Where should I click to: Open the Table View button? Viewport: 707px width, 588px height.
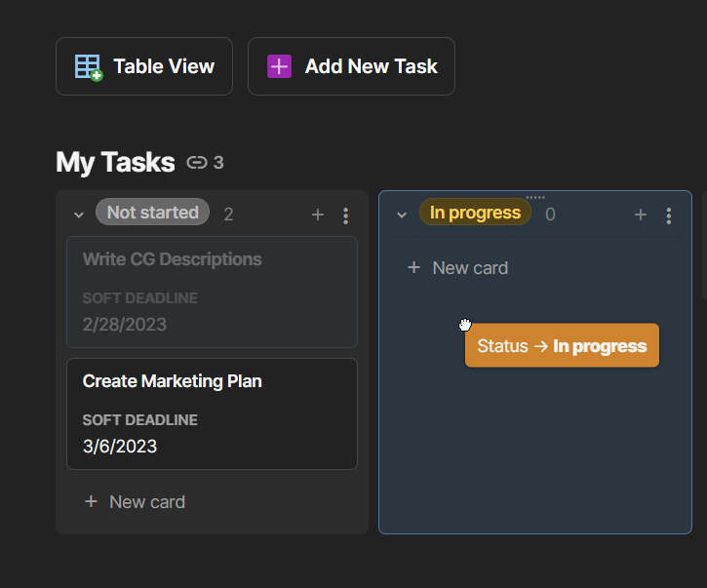(x=144, y=66)
